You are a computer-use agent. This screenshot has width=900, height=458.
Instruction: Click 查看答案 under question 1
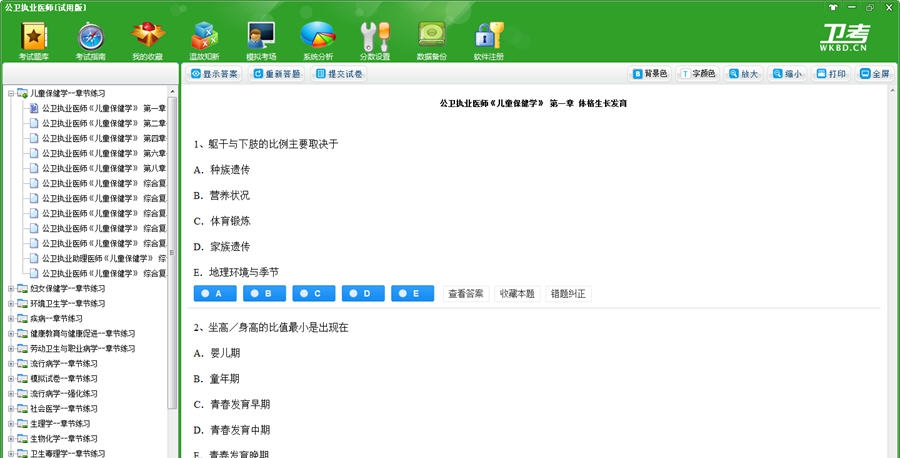pyautogui.click(x=465, y=294)
